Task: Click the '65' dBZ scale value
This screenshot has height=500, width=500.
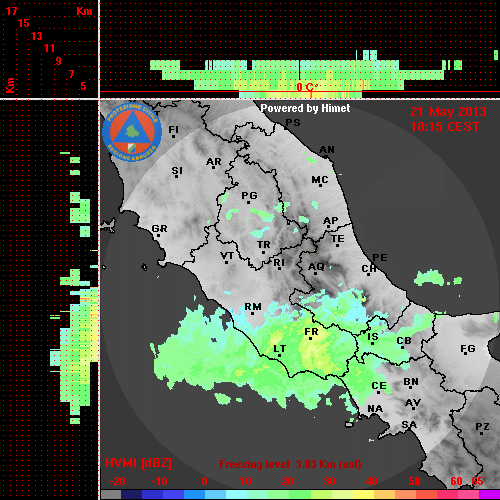Action: pos(477,481)
